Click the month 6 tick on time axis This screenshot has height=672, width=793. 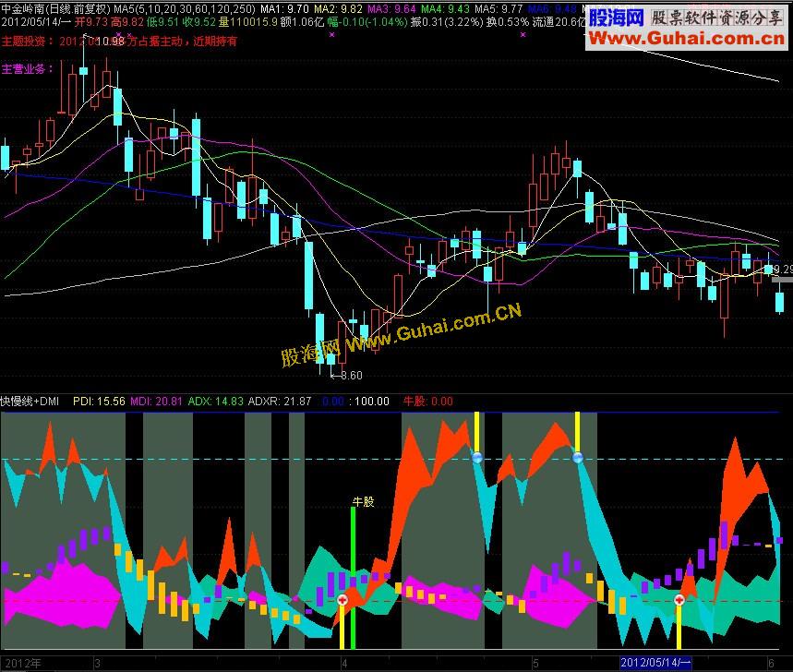[771, 664]
